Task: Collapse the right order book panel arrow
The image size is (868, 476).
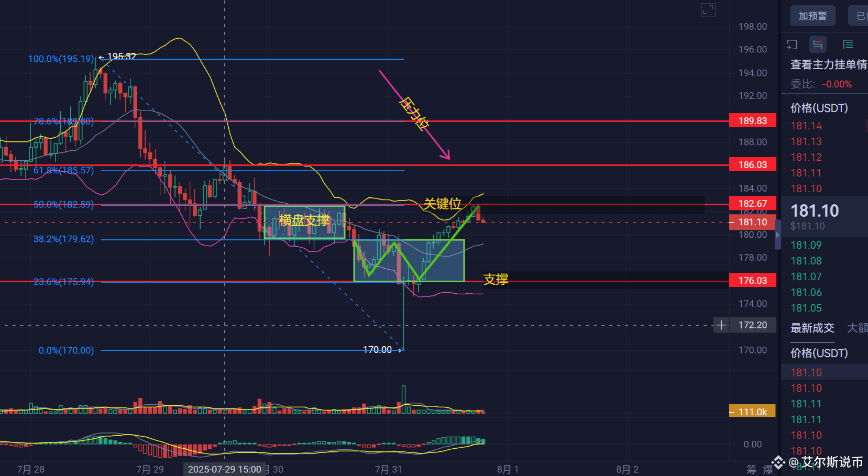Action: (x=778, y=235)
